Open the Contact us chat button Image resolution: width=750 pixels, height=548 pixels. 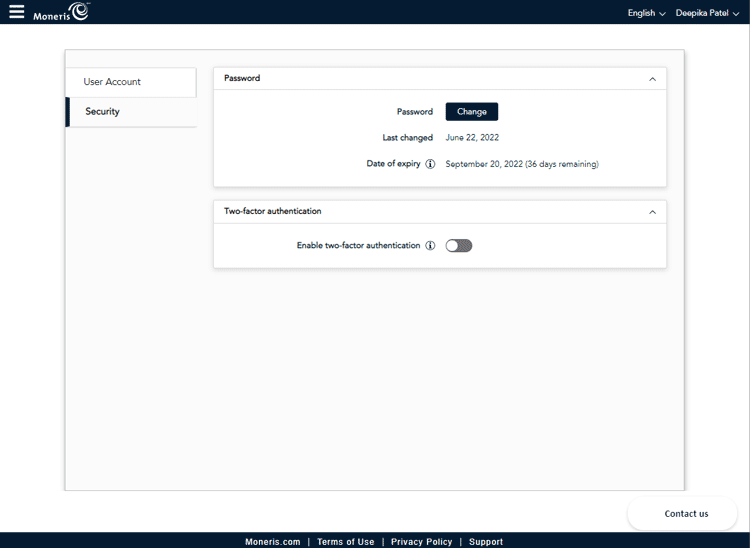pos(686,513)
